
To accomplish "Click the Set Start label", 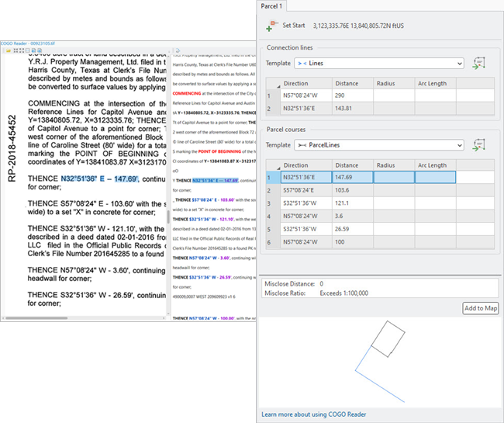I will [x=293, y=26].
